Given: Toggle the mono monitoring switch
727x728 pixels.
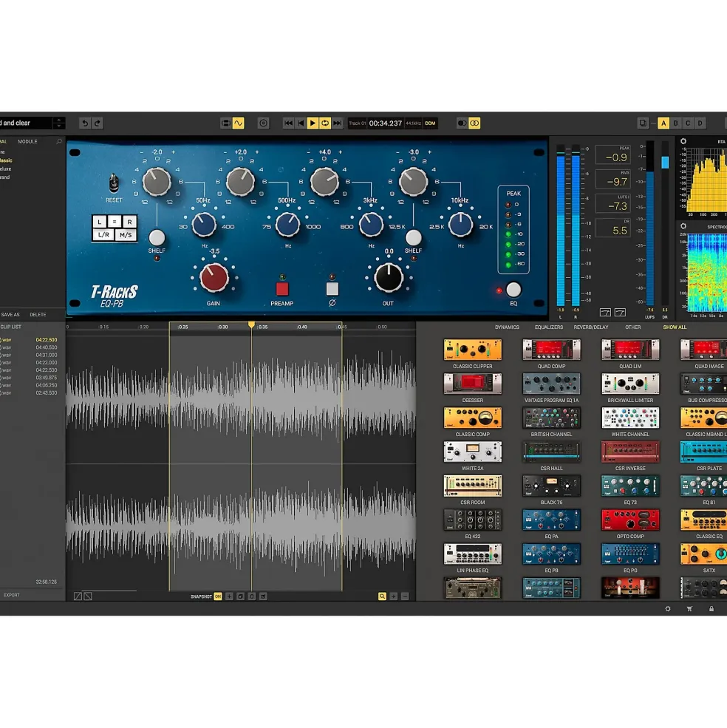Looking at the screenshot, I should 462,123.
